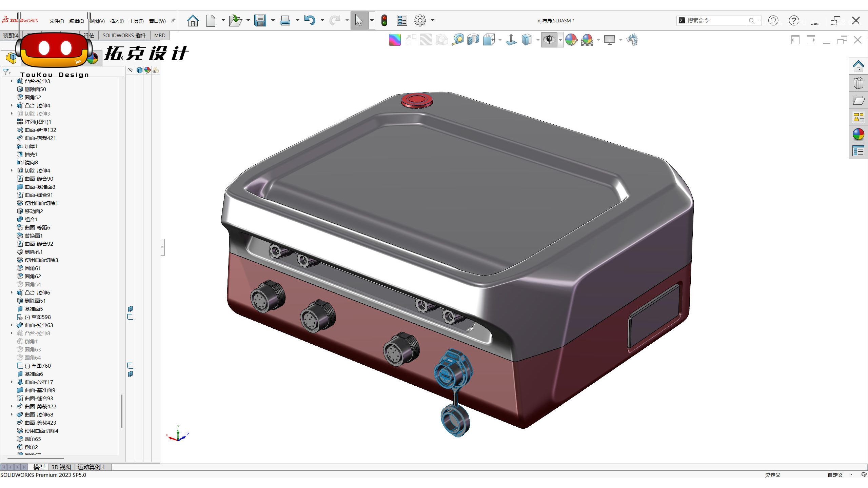This screenshot has height=488, width=868.
Task: Open the Save button dropdown arrow
Action: [273, 20]
